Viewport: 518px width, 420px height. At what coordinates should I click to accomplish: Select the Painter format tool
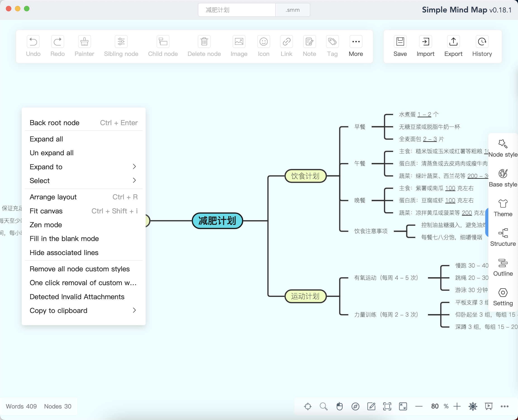(84, 46)
